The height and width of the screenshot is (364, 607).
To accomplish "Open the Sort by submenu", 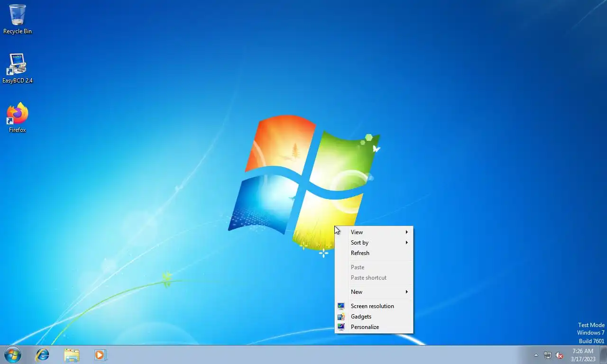I will pos(374,243).
